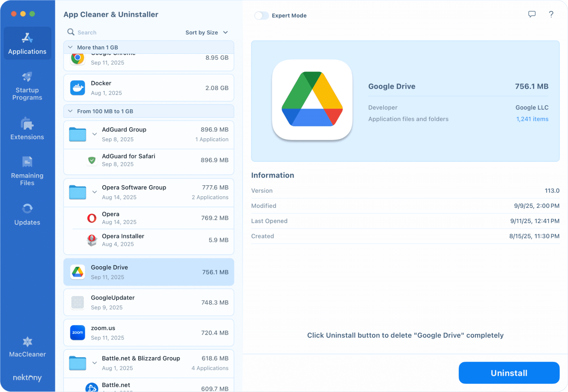
Task: Click the nektony logo
Action: 27,378
